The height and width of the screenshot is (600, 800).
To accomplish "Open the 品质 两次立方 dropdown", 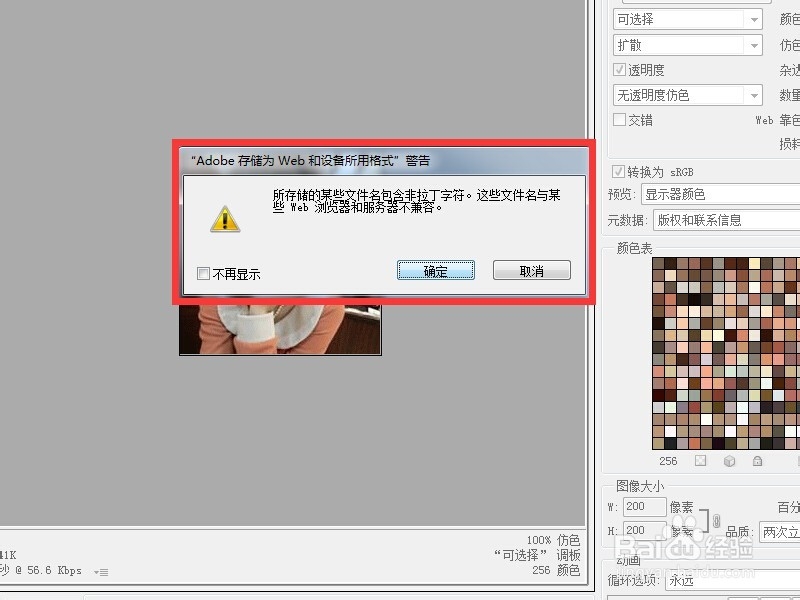I will coord(780,532).
